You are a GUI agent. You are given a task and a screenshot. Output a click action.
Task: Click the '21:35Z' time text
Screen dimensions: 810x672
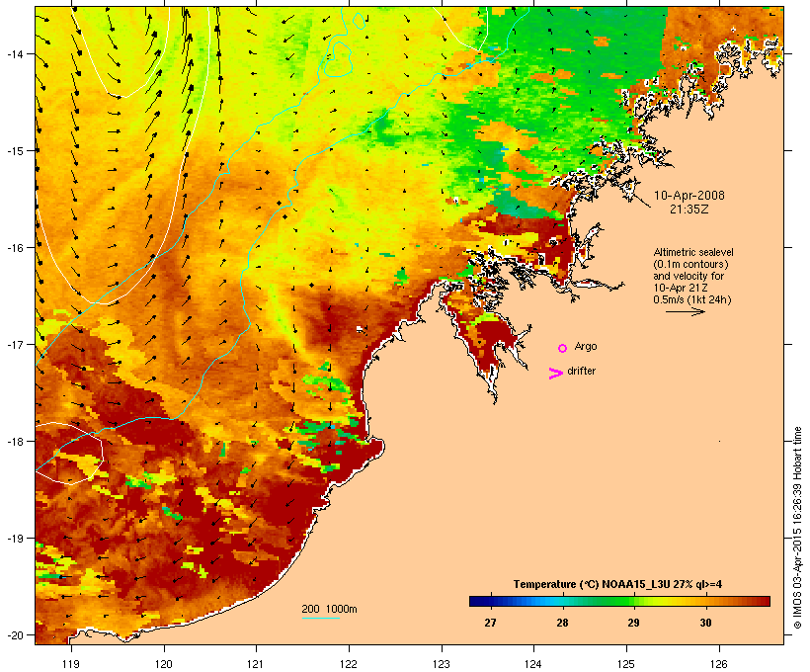pos(689,210)
